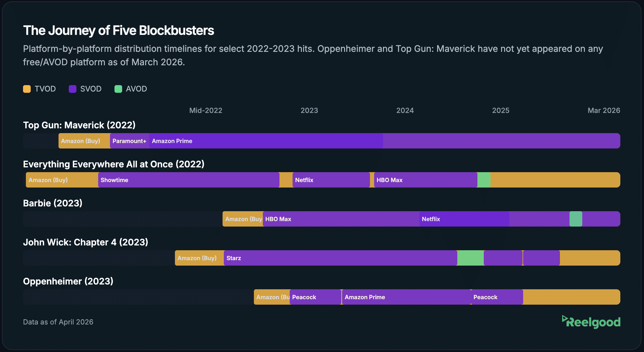Collapse the Top Gun: Maverick (2022) row
The image size is (644, 352).
(x=79, y=125)
